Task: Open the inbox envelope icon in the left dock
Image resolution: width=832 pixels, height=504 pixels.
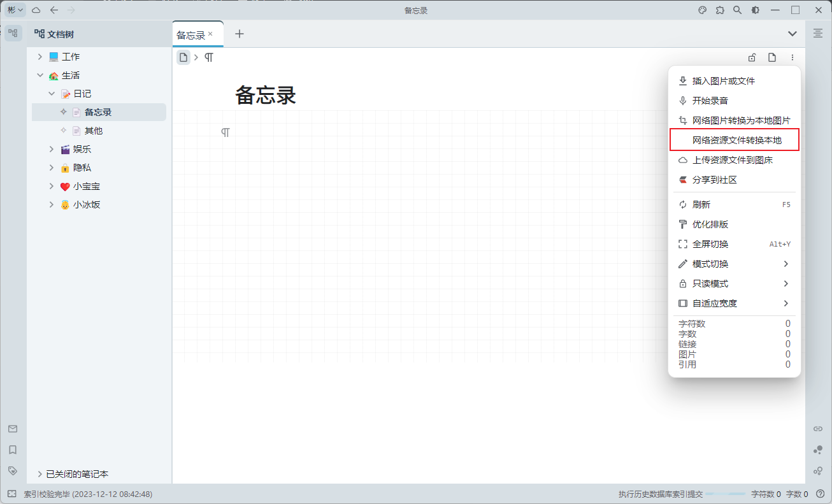Action: [x=13, y=429]
